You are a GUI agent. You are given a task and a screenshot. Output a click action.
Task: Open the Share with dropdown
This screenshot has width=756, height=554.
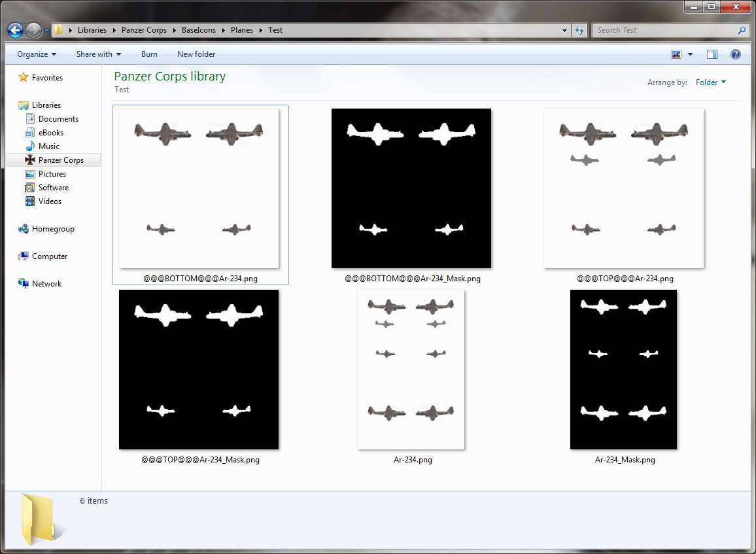click(x=98, y=54)
